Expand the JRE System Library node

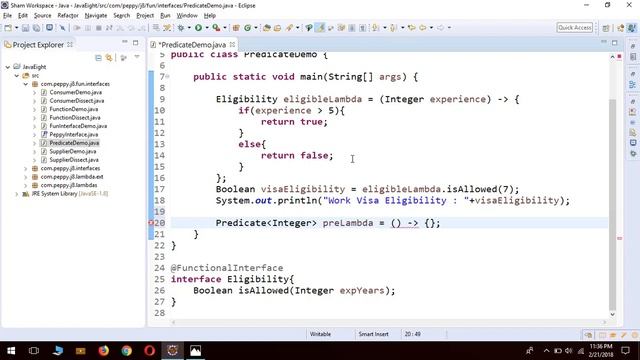[x=17, y=194]
